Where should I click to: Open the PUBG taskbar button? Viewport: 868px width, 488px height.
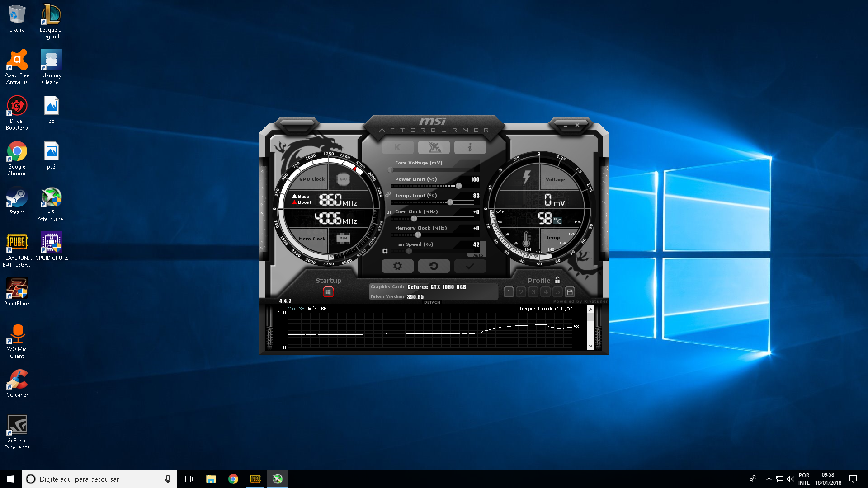[255, 479]
